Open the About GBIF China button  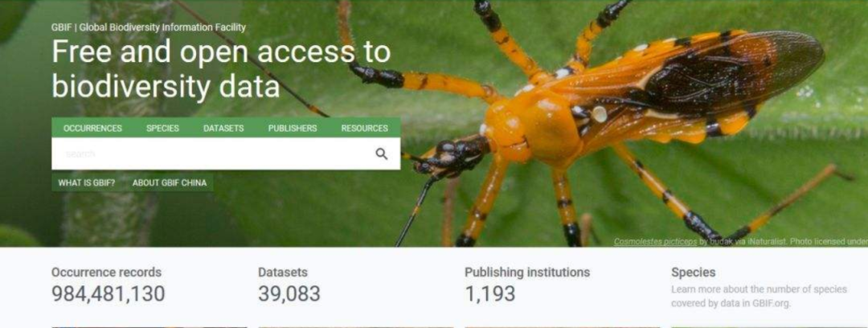[x=170, y=182]
